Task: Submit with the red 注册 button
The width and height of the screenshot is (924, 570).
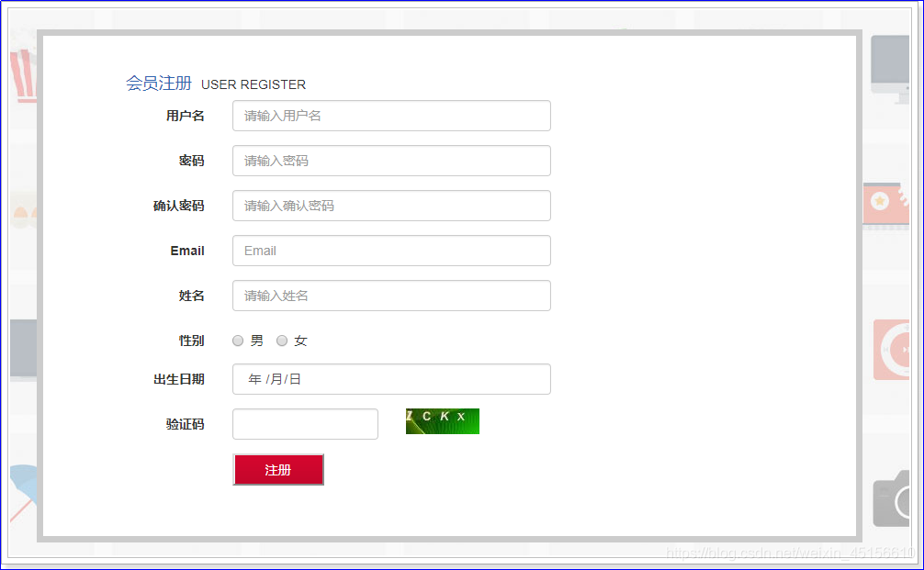Action: tap(278, 470)
